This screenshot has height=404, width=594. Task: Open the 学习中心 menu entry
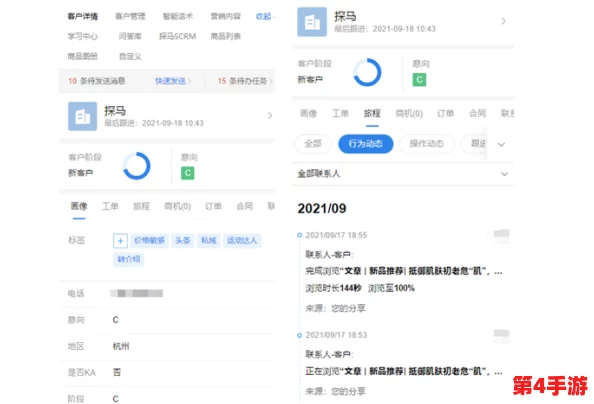[83, 36]
